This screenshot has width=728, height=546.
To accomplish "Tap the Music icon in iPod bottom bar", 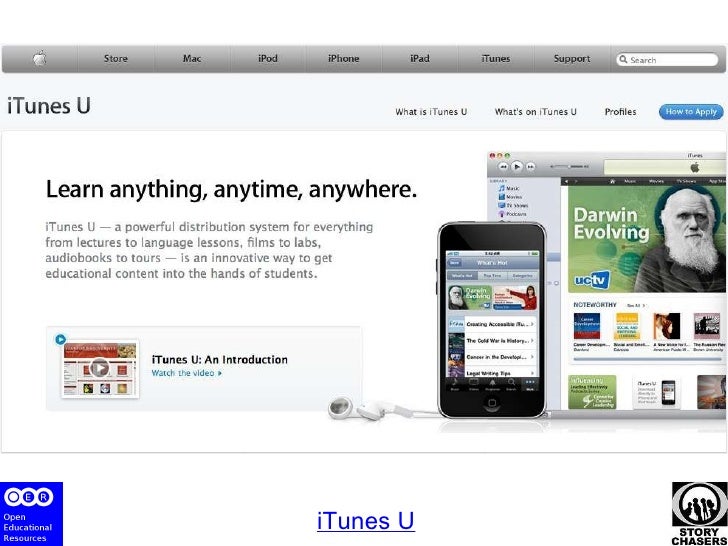I will [x=455, y=384].
